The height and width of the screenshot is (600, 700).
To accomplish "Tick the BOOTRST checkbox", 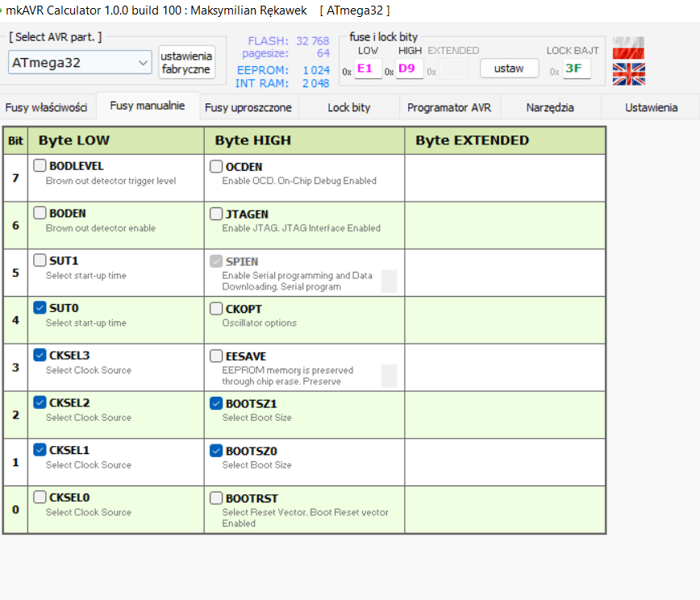I will [x=216, y=498].
